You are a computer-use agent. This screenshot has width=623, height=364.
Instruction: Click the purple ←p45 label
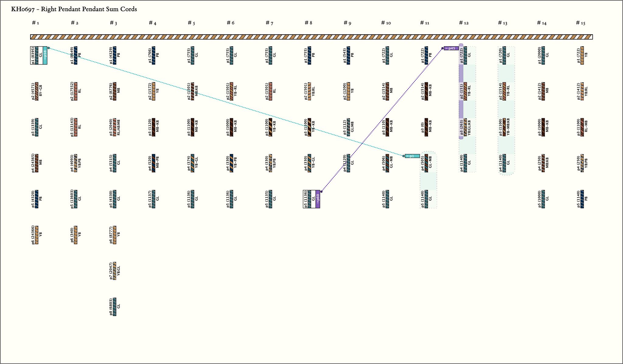click(x=451, y=48)
